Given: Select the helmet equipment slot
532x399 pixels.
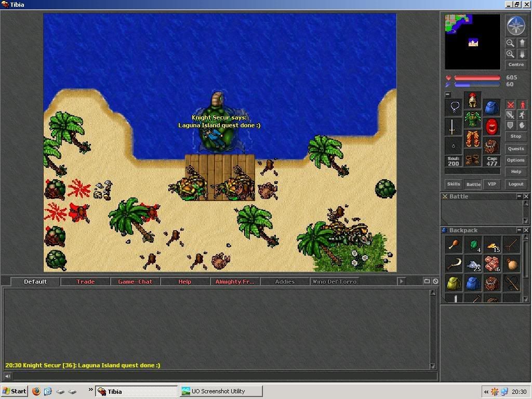Looking at the screenshot, I should 473,100.
